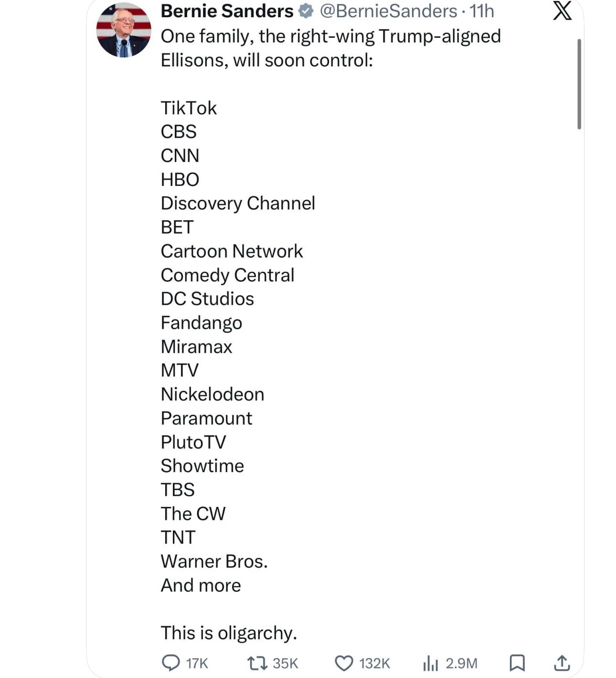616x678 pixels.
Task: Open Bernie Sanders profile picture
Action: (124, 30)
